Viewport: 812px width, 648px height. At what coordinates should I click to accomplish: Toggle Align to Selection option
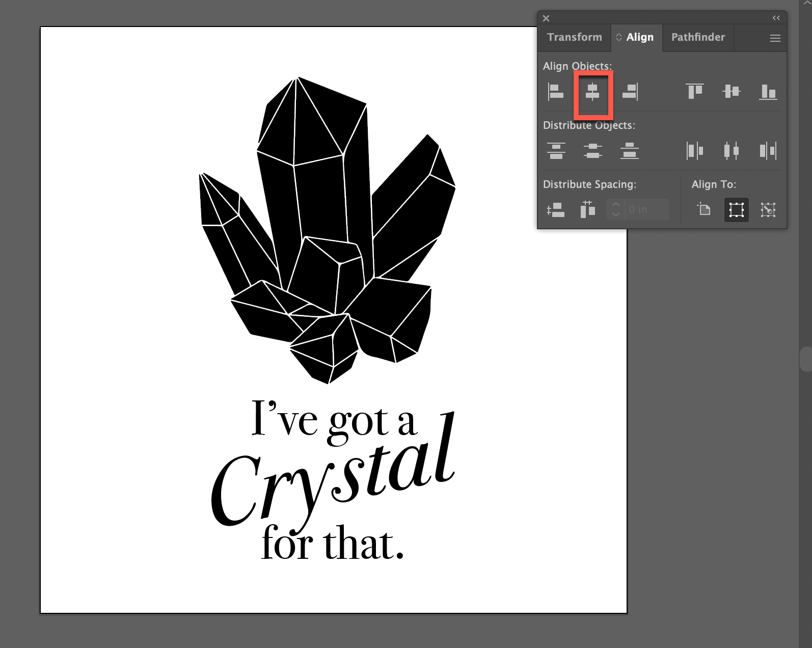tap(736, 209)
